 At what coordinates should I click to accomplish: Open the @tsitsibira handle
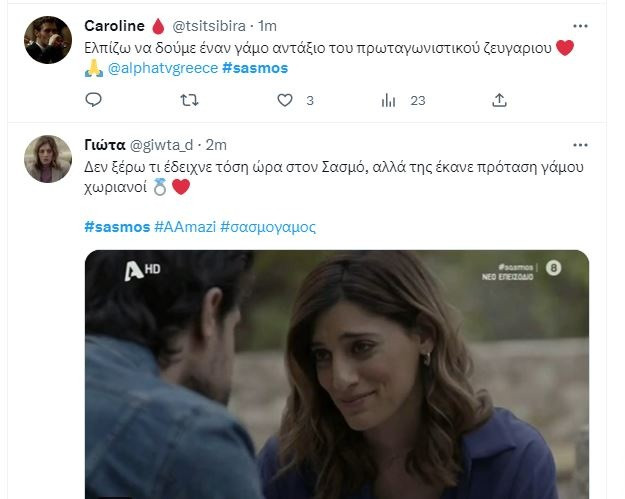[209, 26]
